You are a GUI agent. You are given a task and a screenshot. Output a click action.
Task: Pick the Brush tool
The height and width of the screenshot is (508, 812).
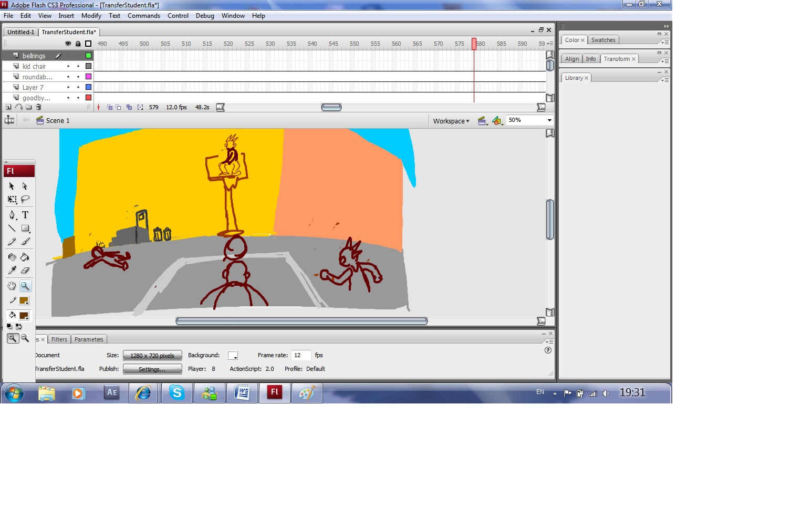point(25,242)
